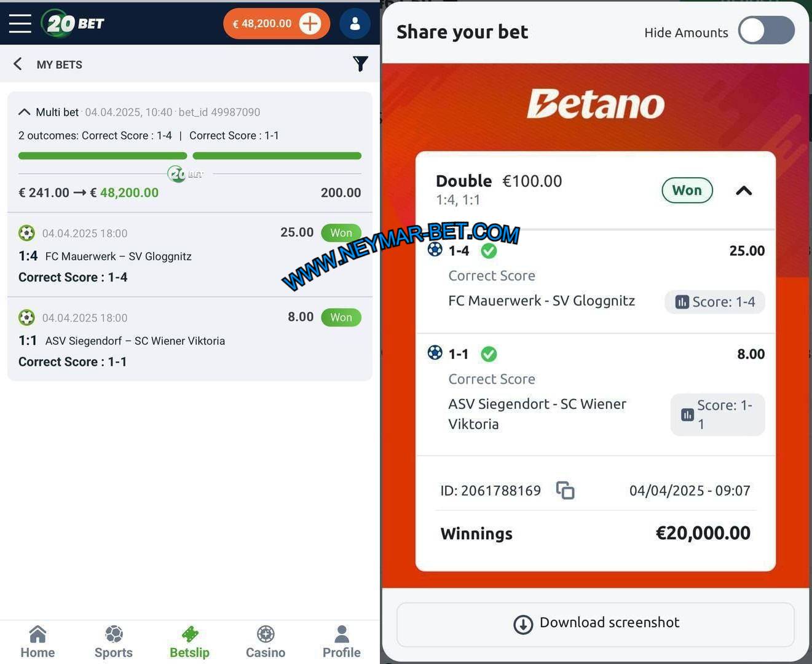
Task: Open Score: 1-4 stats badge
Action: point(715,302)
